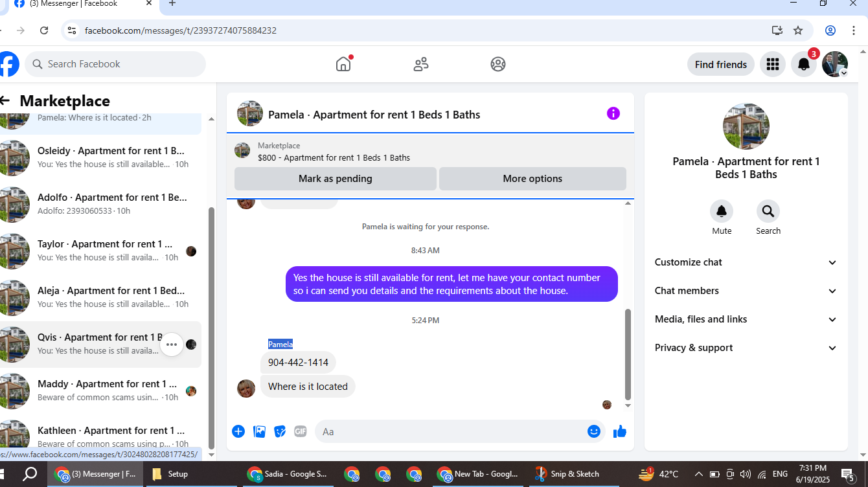Open conversation information purple i icon
Screen dimensions: 868x487
pyautogui.click(x=613, y=114)
